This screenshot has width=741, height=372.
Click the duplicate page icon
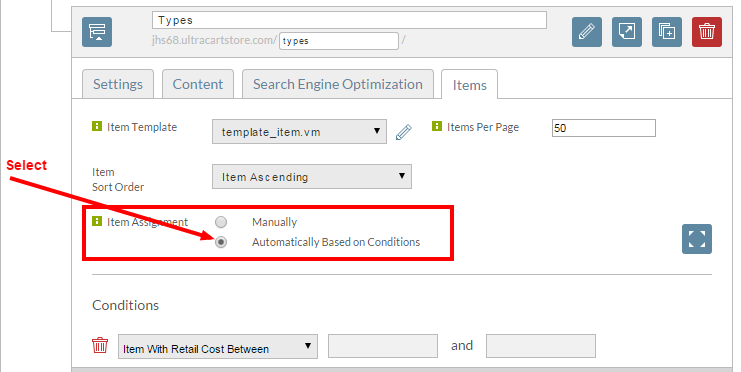(x=667, y=32)
